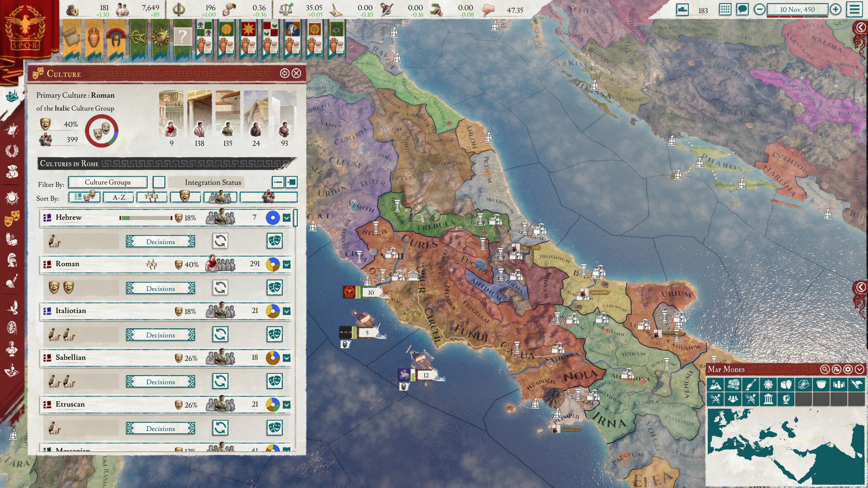Click the Hebrew integration progress bar
The height and width of the screenshot is (488, 868).
[146, 218]
